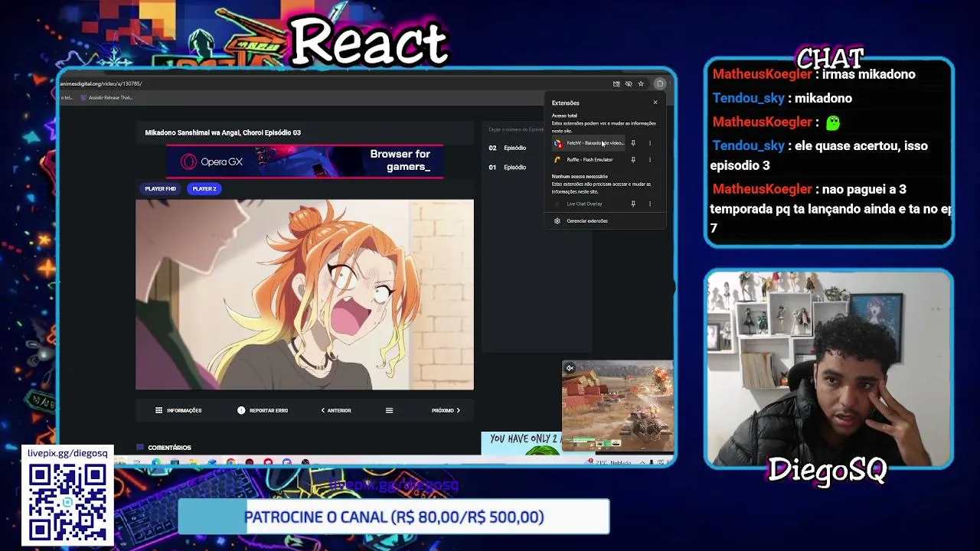Click username Tendou_sky beside 'mikadono' in chat
The width and height of the screenshot is (980, 551).
point(748,98)
